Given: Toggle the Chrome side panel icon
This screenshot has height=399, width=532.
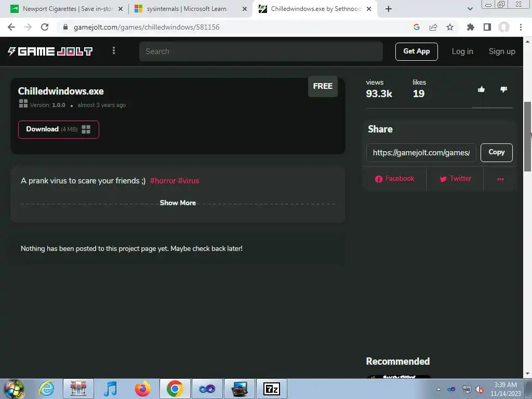Looking at the screenshot, I should tap(487, 27).
